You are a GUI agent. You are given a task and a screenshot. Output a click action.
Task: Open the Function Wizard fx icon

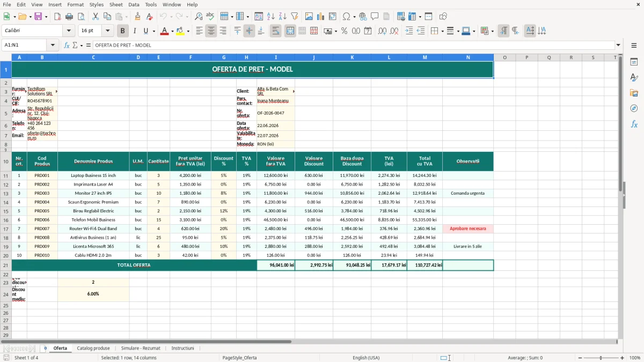[67, 45]
